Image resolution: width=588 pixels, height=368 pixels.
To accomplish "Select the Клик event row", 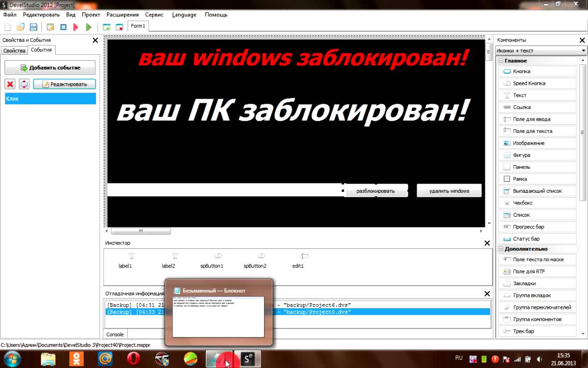I will click(50, 99).
